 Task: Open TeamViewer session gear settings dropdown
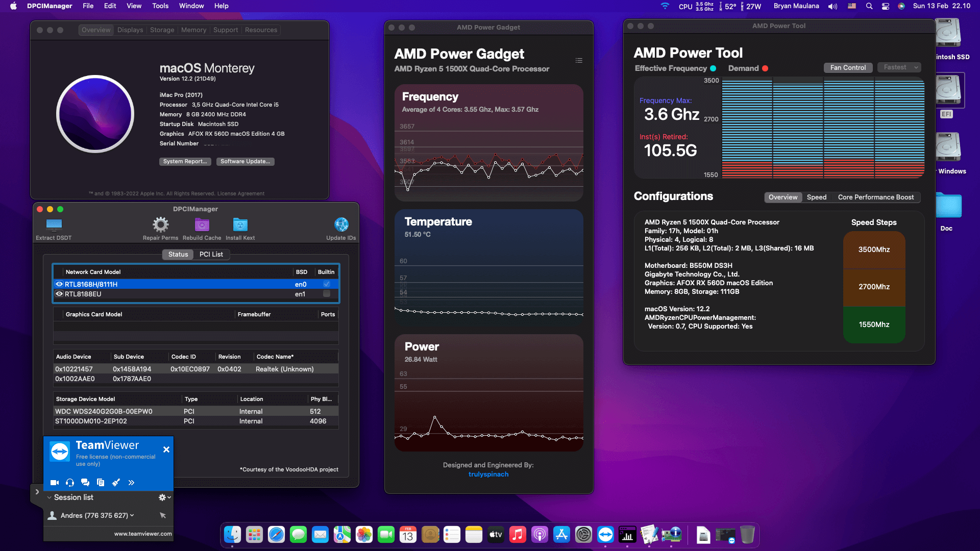coord(164,497)
